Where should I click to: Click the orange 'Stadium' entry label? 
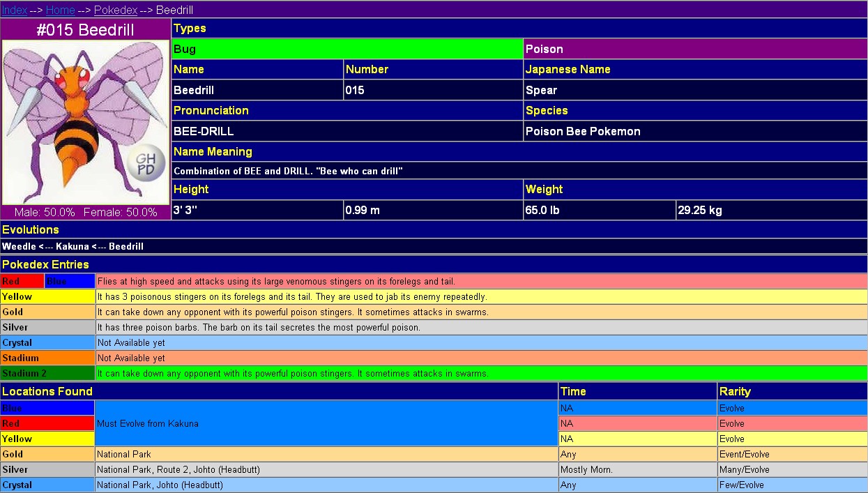[47, 358]
